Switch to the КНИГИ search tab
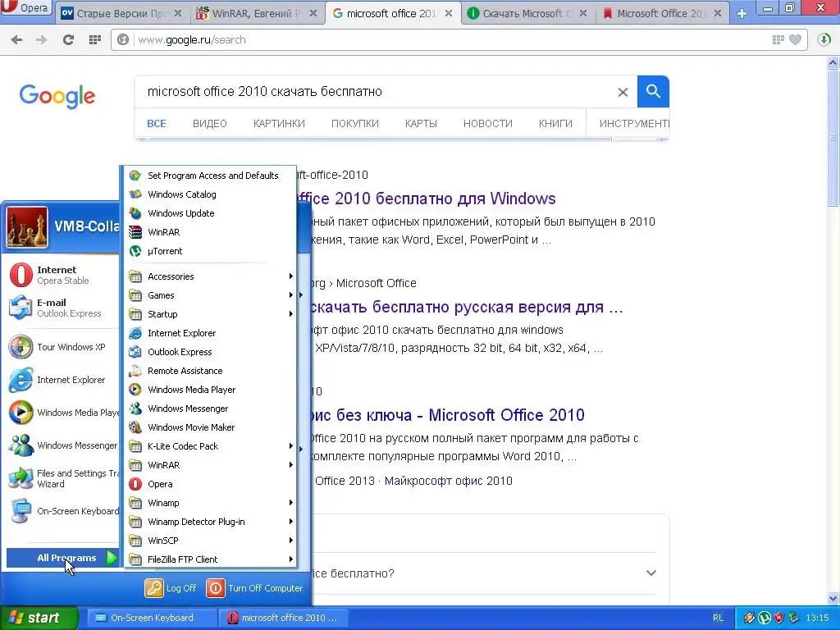 (x=555, y=124)
